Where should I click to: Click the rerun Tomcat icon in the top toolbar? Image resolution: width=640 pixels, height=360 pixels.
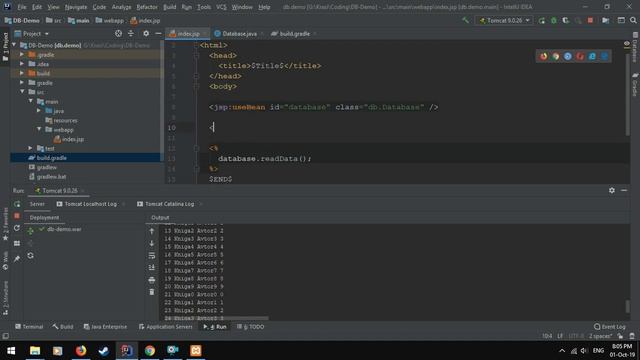point(542,20)
